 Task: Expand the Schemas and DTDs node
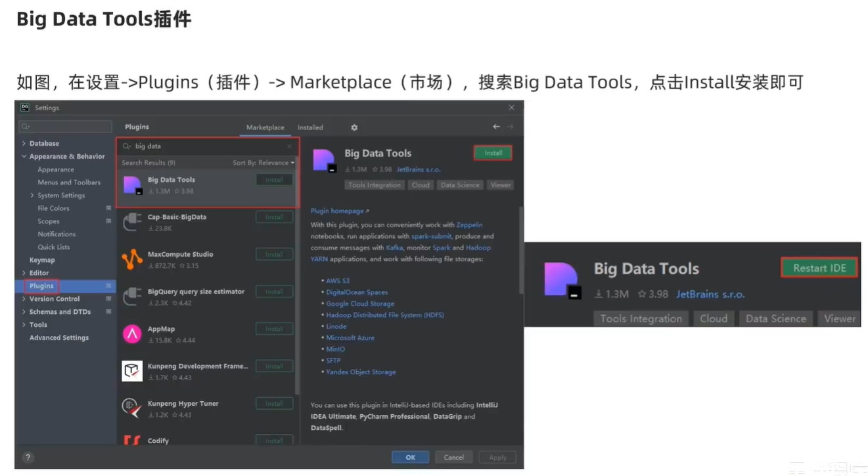[24, 312]
